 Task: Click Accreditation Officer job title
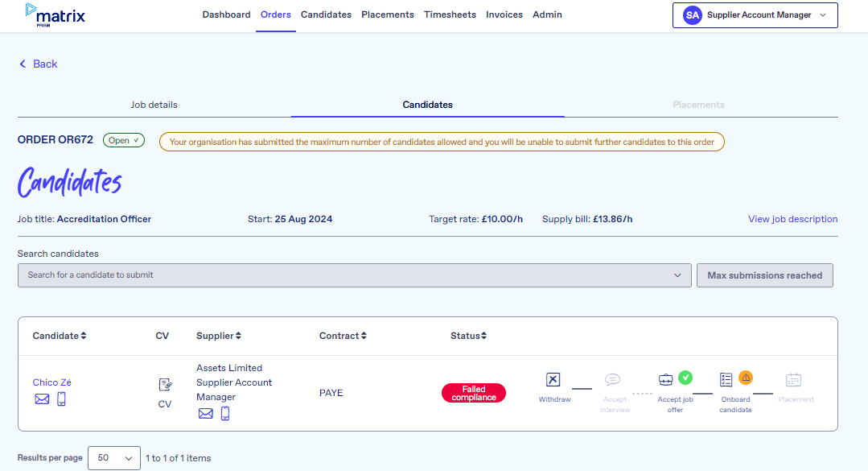click(104, 219)
